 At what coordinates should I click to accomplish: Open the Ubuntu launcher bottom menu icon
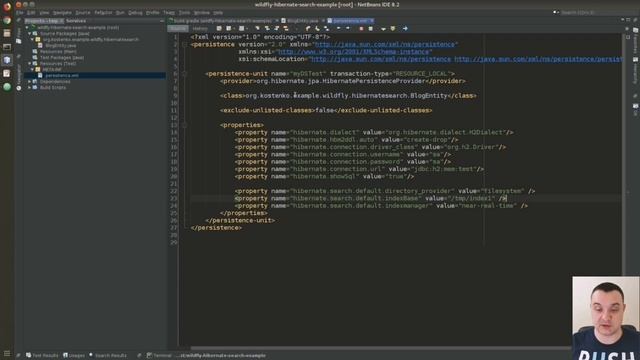point(7,353)
